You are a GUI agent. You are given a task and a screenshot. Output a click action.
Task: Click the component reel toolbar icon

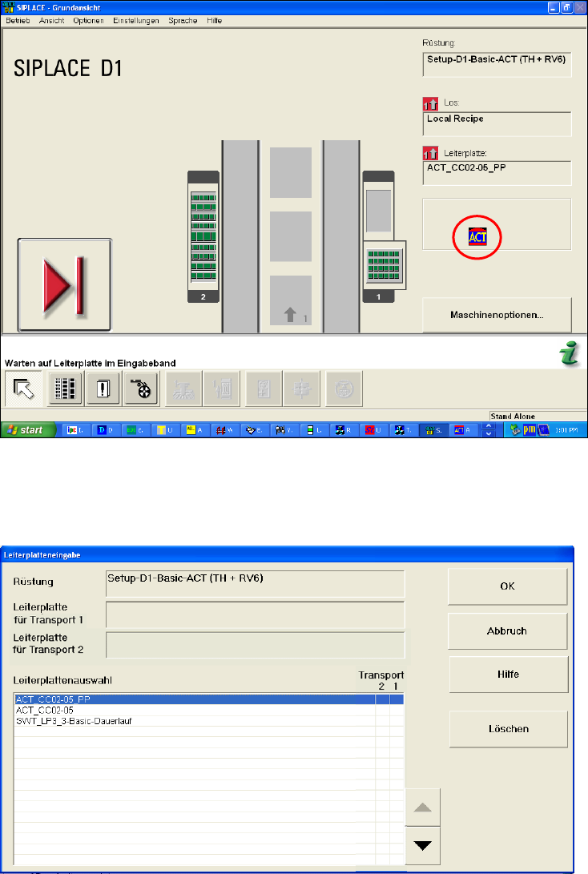[x=142, y=389]
